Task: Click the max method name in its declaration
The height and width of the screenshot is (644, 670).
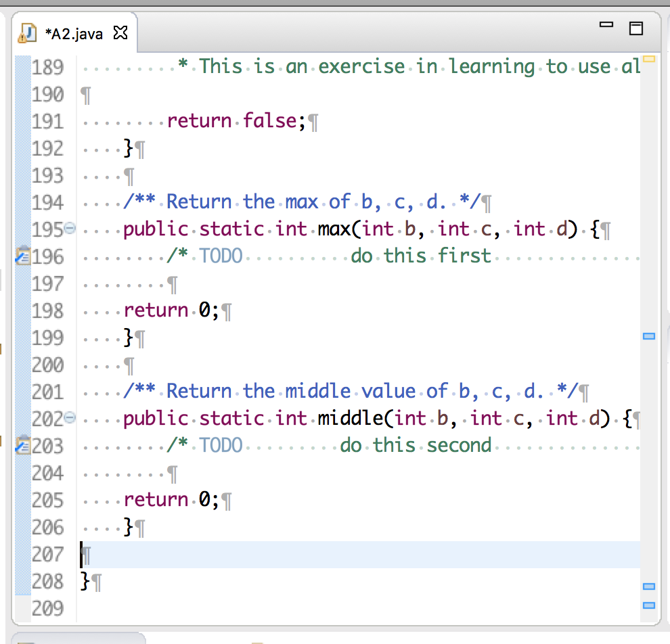Action: click(336, 229)
